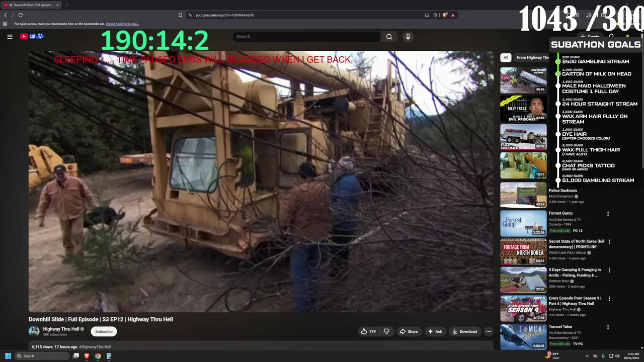644x362 pixels.
Task: Select the From Highway Thru Hell chip
Action: coord(532,57)
